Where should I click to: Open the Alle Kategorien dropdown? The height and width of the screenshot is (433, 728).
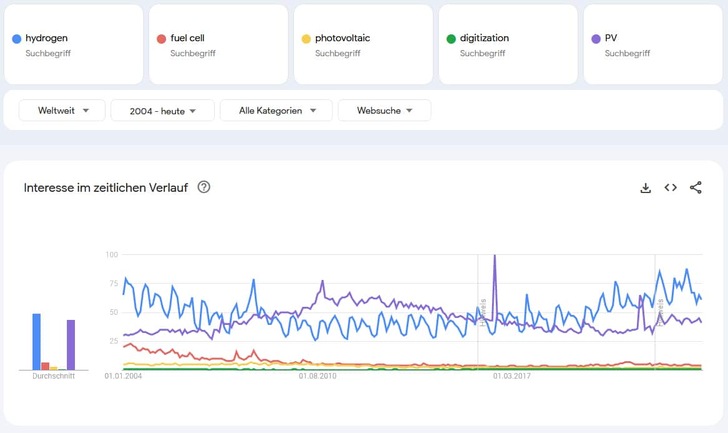[275, 110]
